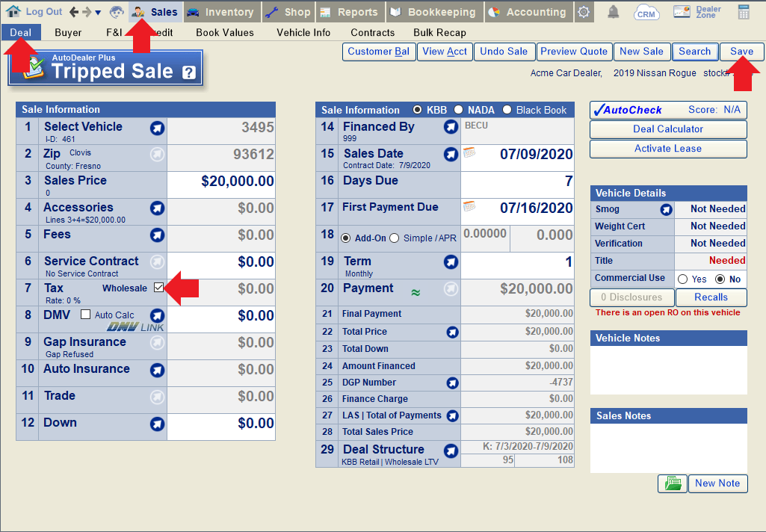Click the face icon next to Sales
Screen dimensions: 766x532
point(117,12)
